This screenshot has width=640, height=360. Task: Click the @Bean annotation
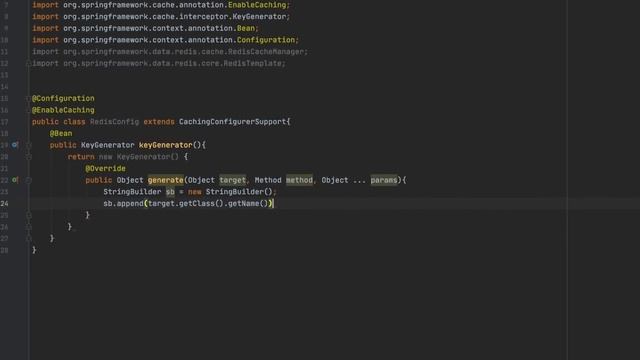61,133
